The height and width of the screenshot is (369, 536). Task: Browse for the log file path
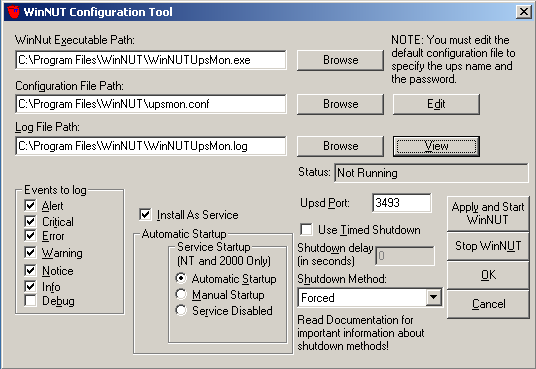pos(340,146)
